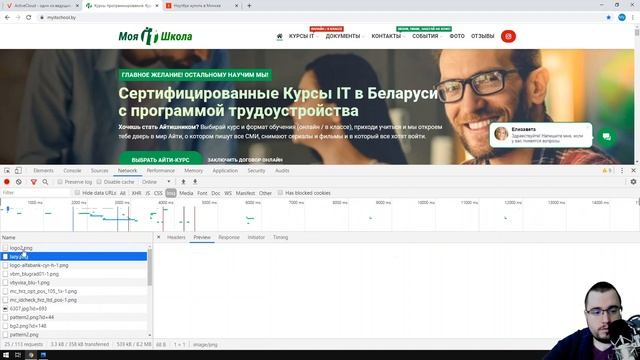Switch to the Elements tab
This screenshot has width=640, height=360.
click(43, 171)
